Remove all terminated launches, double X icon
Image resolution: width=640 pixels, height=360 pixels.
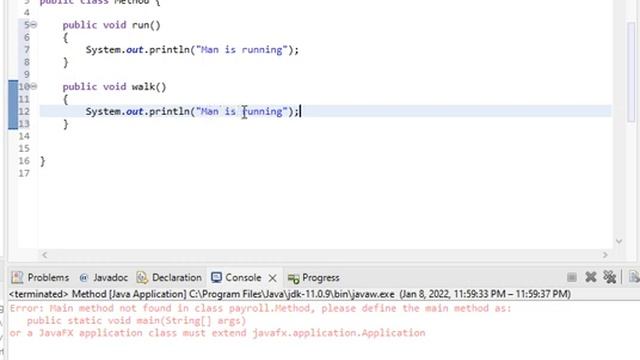coord(610,277)
